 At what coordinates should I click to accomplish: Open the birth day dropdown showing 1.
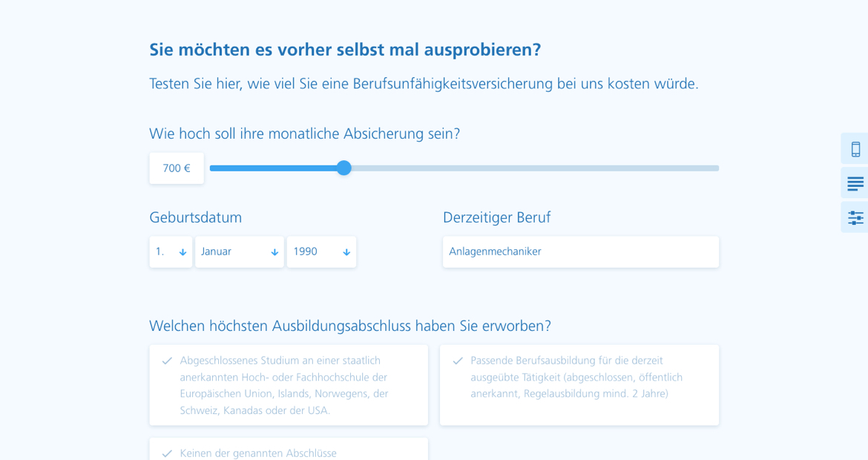tap(171, 252)
